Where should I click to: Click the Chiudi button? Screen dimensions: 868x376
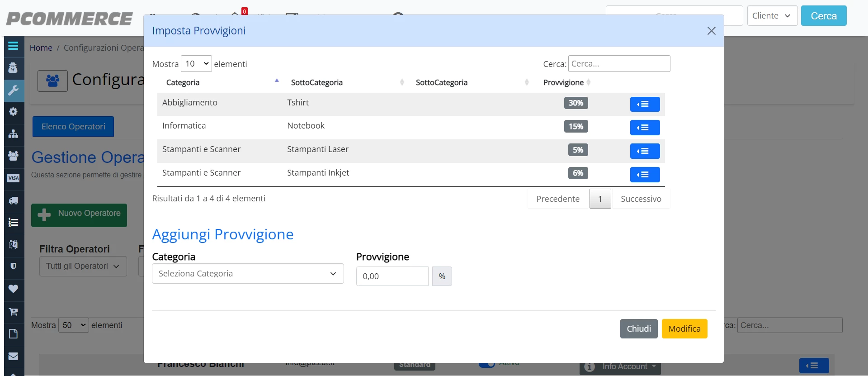pos(639,329)
